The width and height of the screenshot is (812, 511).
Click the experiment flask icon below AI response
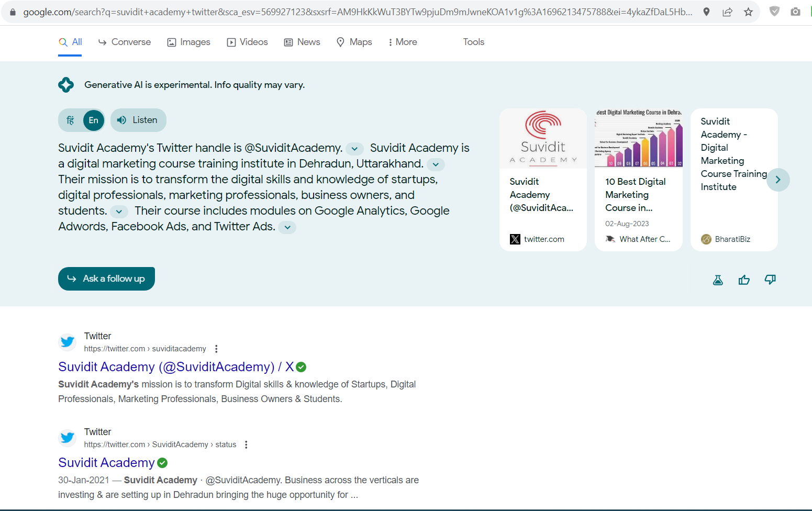(717, 280)
